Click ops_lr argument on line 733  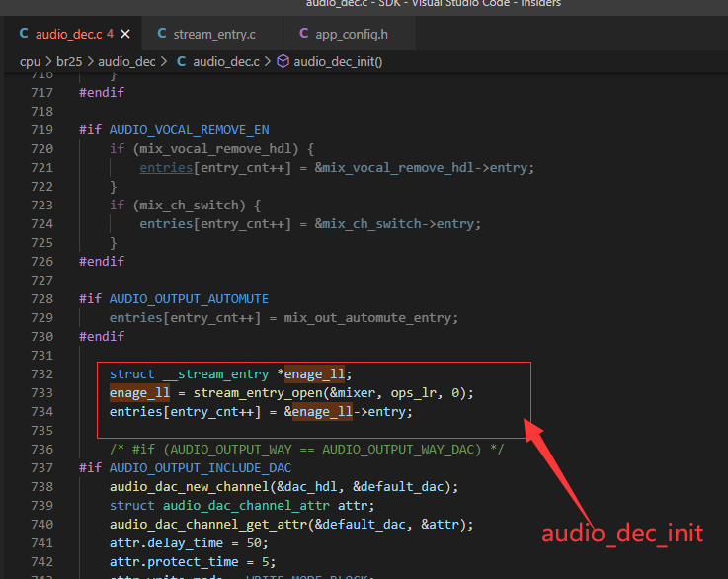point(414,393)
